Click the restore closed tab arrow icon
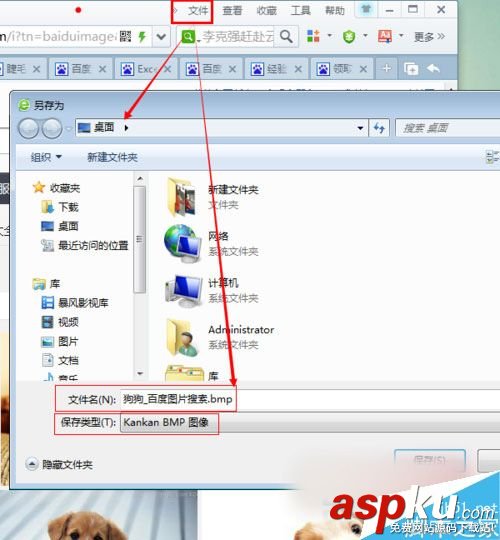The width and height of the screenshot is (500, 540). click(x=433, y=69)
